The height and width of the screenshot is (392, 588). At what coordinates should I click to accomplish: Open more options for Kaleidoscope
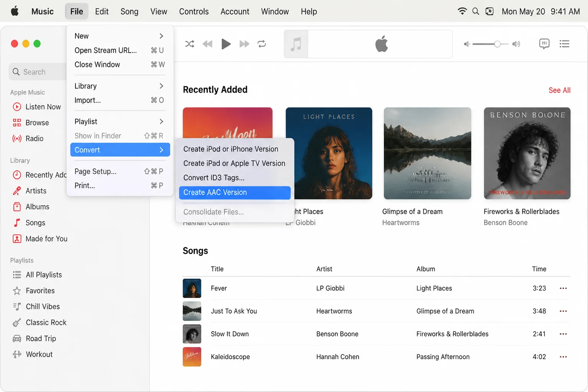click(563, 357)
